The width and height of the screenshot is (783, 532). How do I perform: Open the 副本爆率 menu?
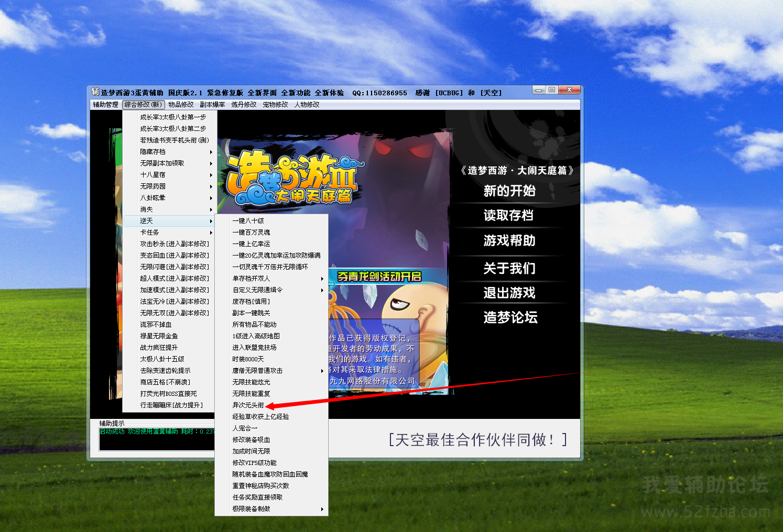[213, 105]
